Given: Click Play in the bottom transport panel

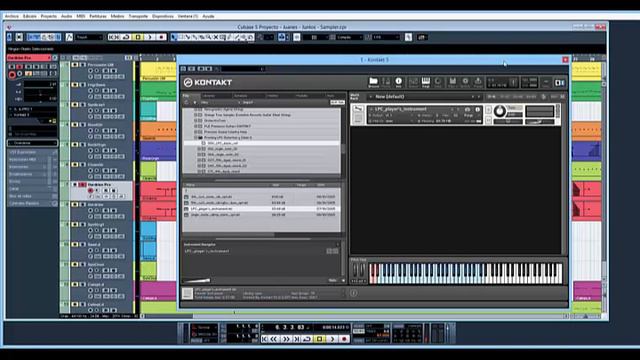Looking at the screenshot, I should click(332, 339).
